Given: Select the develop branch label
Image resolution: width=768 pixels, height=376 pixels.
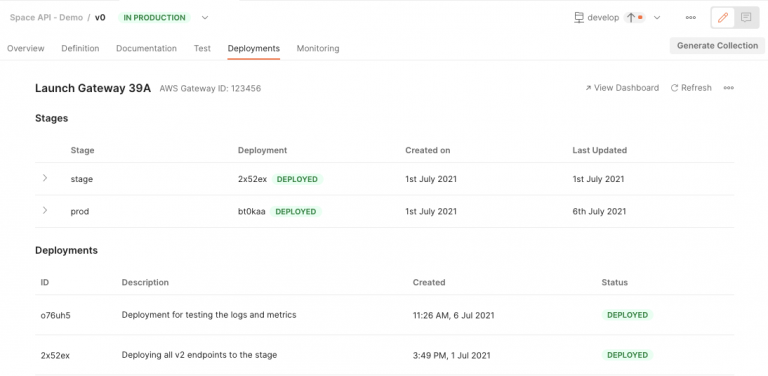Looking at the screenshot, I should tap(603, 18).
